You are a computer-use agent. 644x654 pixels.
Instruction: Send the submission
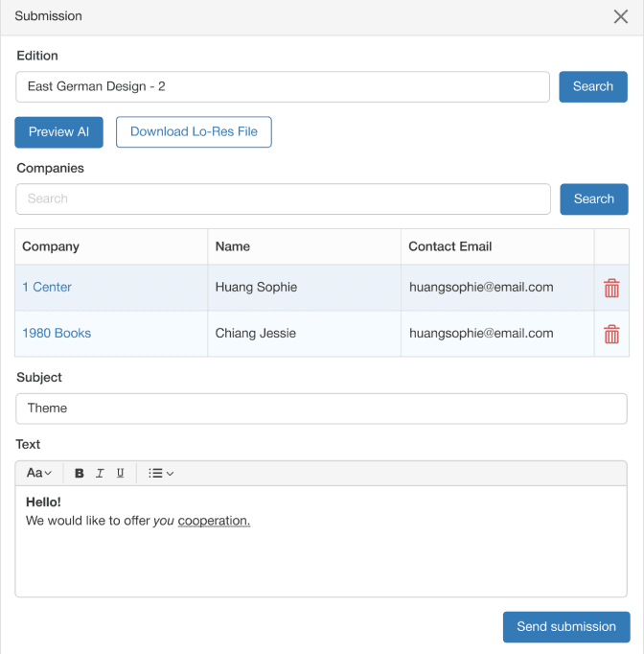[x=565, y=626]
